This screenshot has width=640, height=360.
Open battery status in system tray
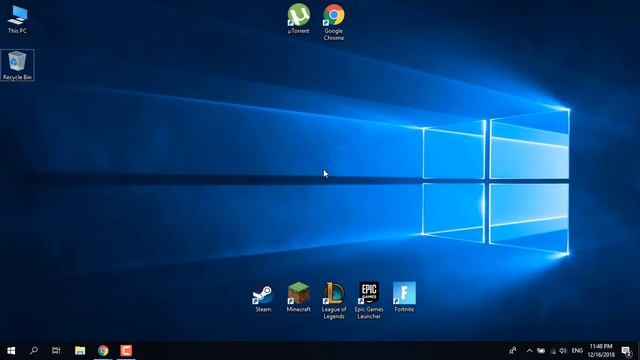click(x=541, y=351)
